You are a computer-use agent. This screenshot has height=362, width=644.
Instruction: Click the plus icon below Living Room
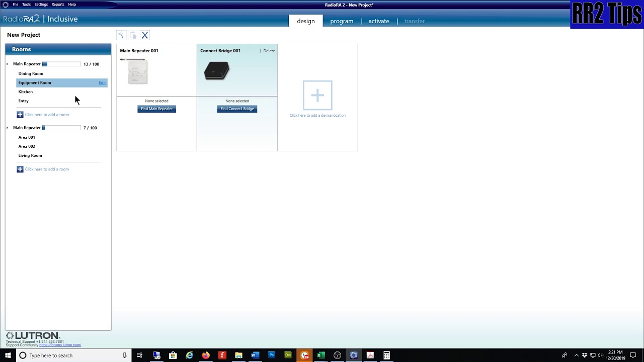pyautogui.click(x=20, y=169)
